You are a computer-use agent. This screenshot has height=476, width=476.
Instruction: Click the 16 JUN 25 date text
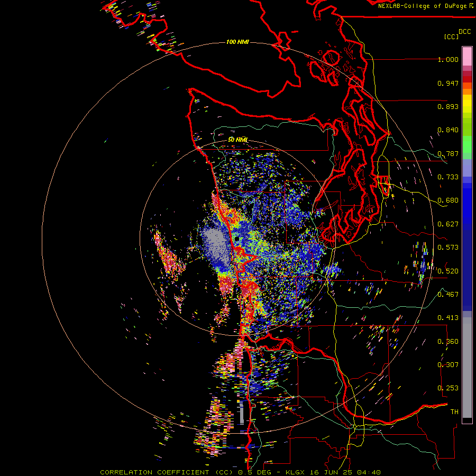332,472
